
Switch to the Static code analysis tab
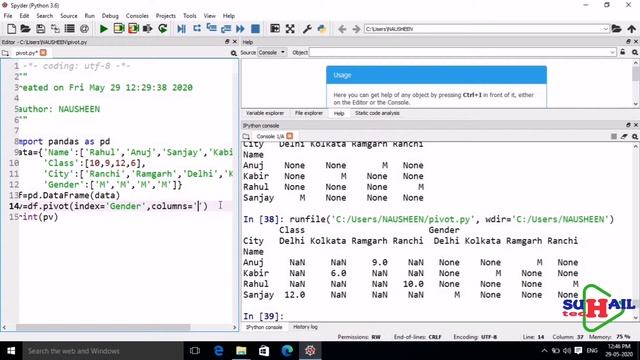377,113
